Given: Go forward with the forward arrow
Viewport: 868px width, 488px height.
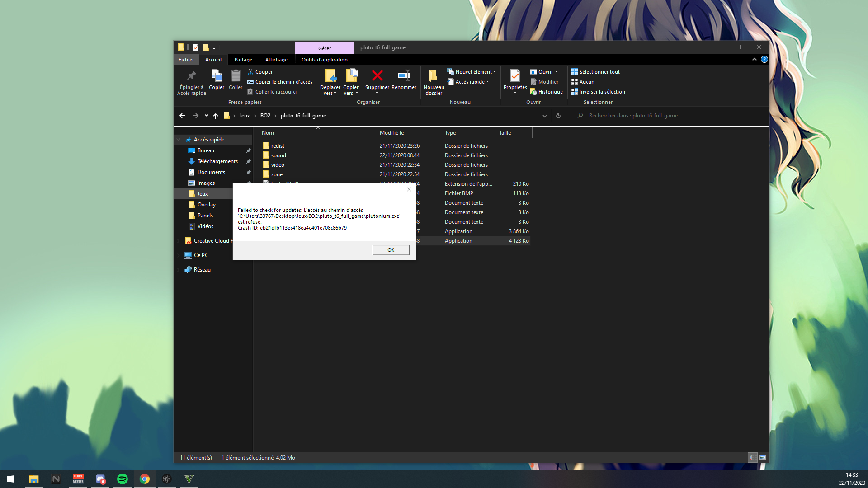Looking at the screenshot, I should [195, 116].
